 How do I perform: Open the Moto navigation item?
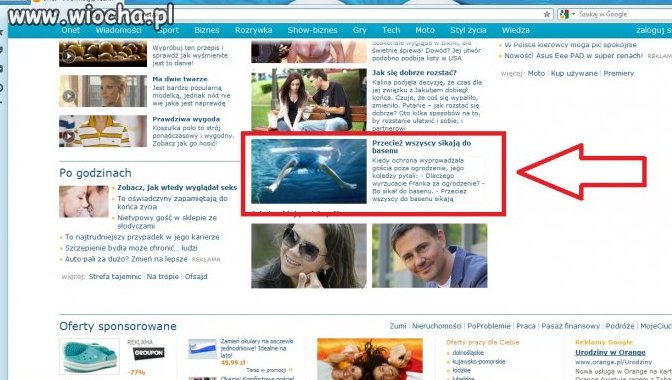pyautogui.click(x=425, y=30)
